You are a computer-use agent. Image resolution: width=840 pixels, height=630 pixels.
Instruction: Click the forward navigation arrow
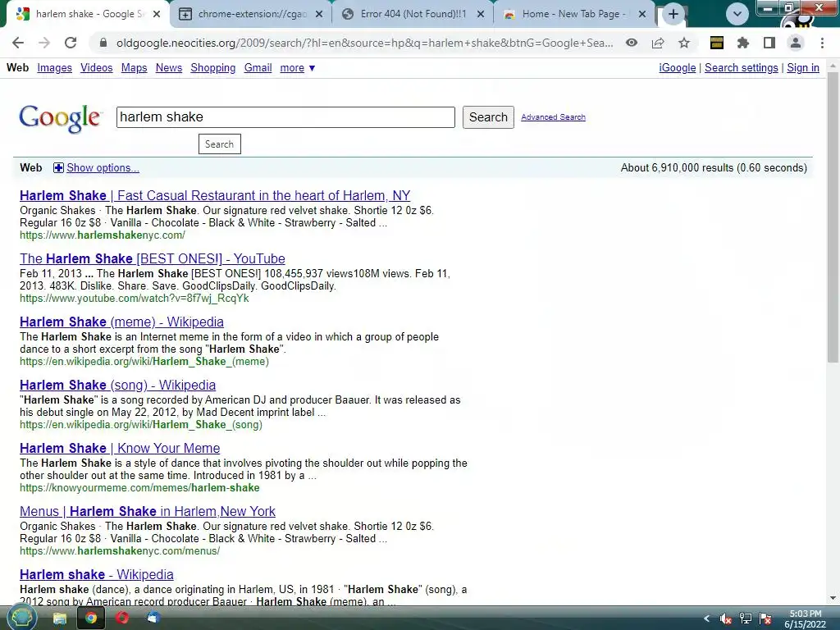pos(44,43)
